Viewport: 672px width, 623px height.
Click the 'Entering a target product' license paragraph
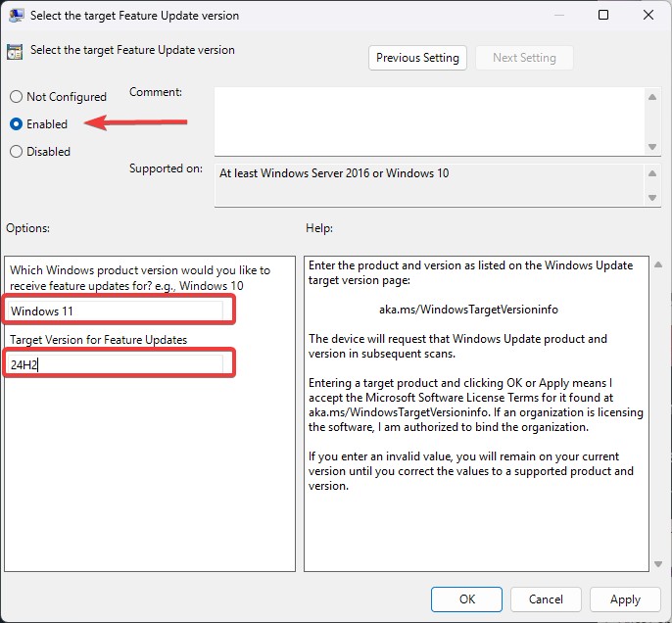pyautogui.click(x=476, y=405)
